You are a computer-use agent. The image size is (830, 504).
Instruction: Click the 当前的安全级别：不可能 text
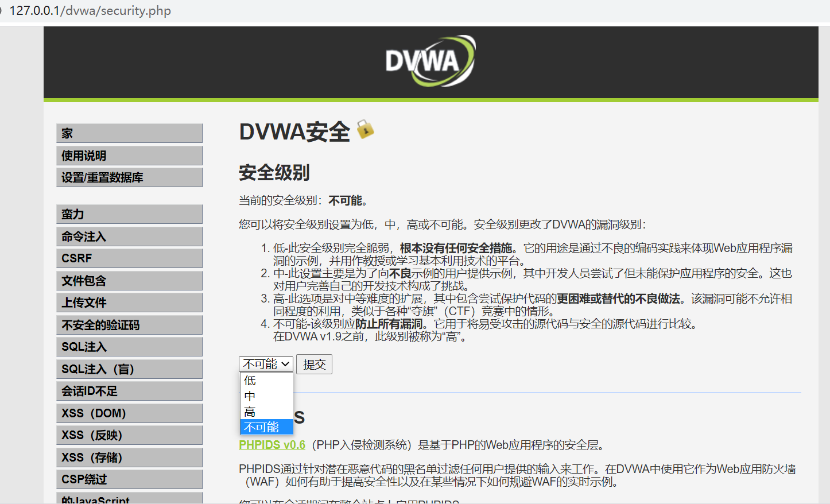[303, 201]
